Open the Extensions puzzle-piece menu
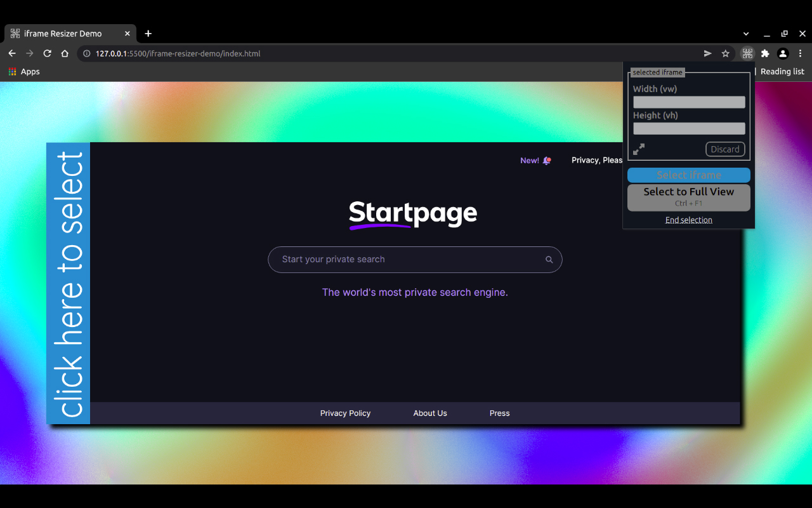 (x=765, y=53)
